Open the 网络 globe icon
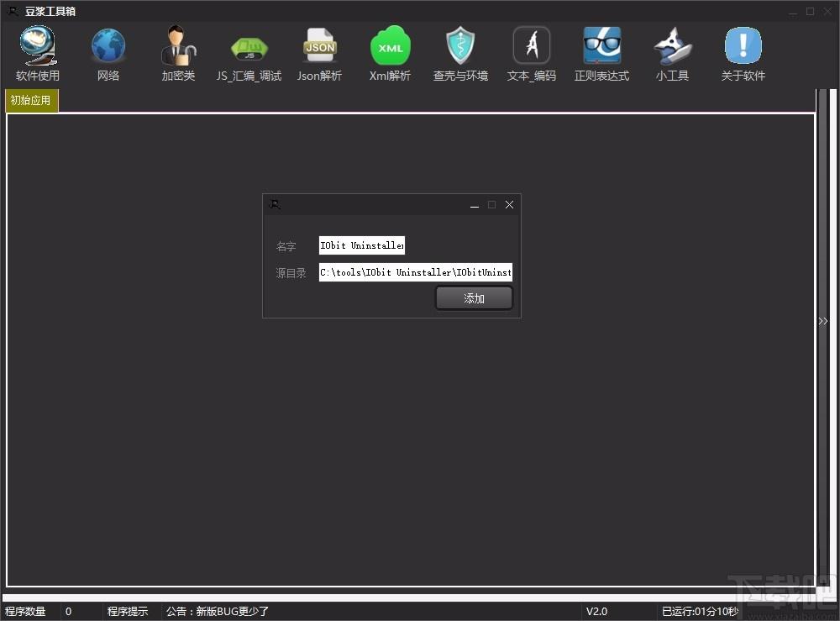 click(x=108, y=46)
